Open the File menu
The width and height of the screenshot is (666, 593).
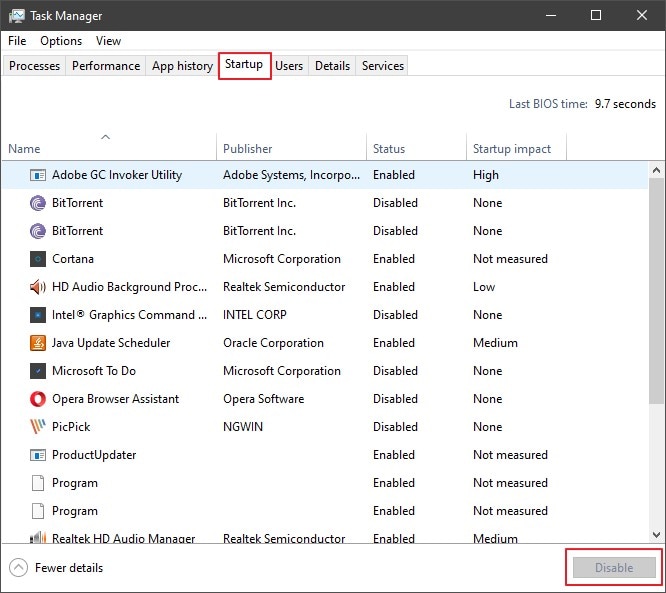pyautogui.click(x=17, y=41)
